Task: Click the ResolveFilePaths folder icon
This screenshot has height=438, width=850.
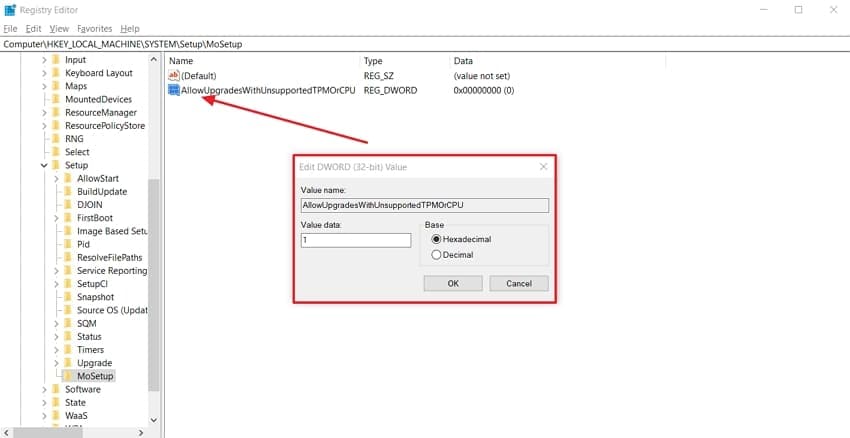Action: coord(67,257)
